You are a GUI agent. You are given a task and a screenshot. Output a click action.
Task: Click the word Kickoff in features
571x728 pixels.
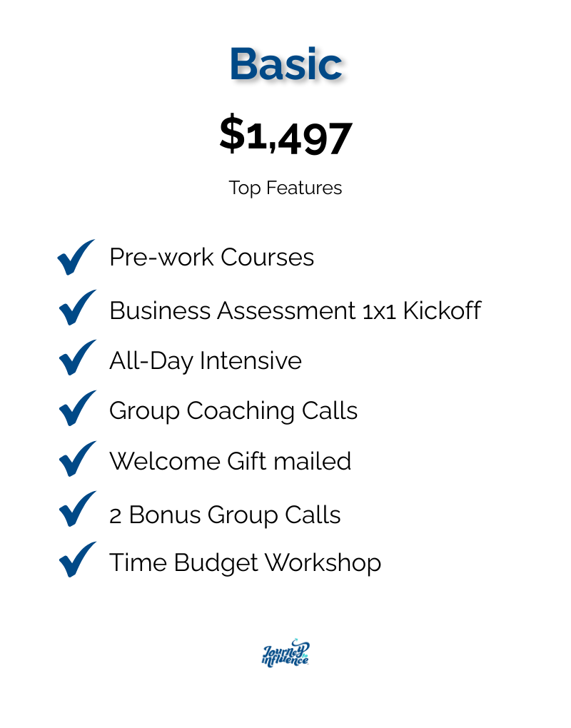[442, 310]
